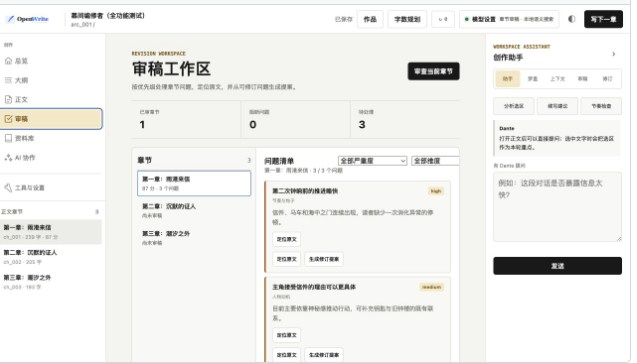This screenshot has width=637, height=363.
Task: Click the 'high' severity badge
Action: pos(436,191)
